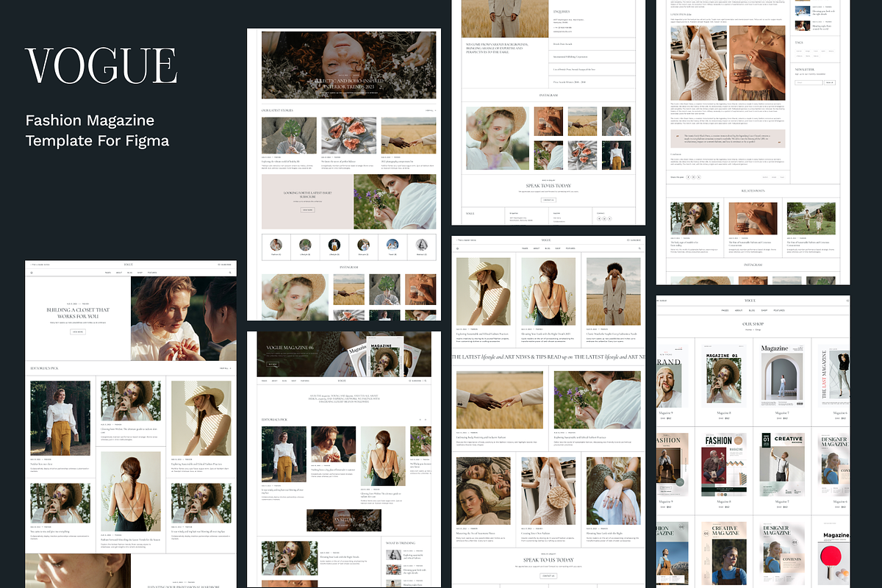882x588 pixels.
Task: Select PAGES in shop mockup navigation
Action: 725,310
